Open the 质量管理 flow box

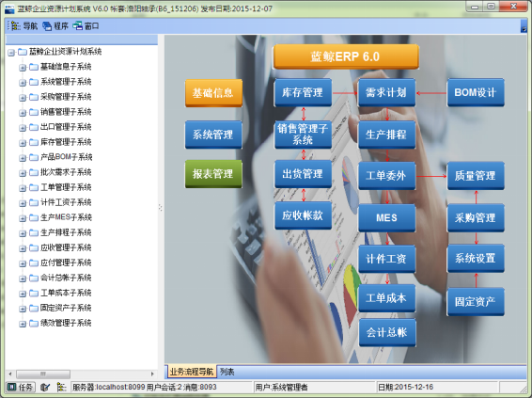[x=476, y=176]
